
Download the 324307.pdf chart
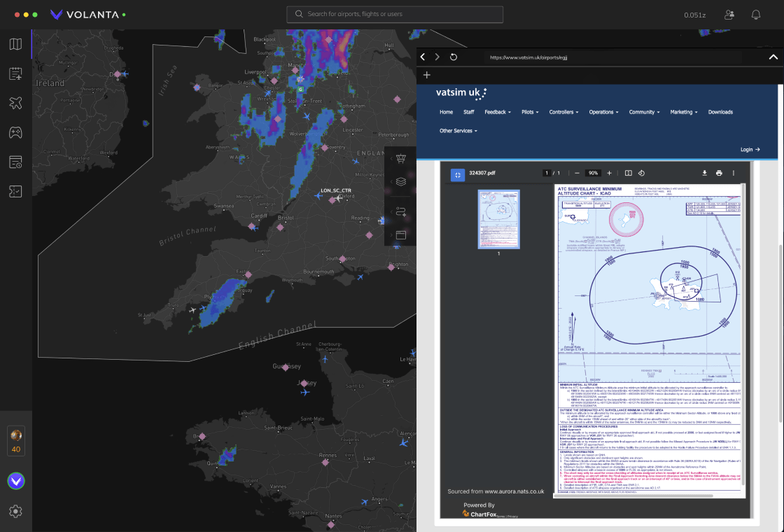pos(705,173)
